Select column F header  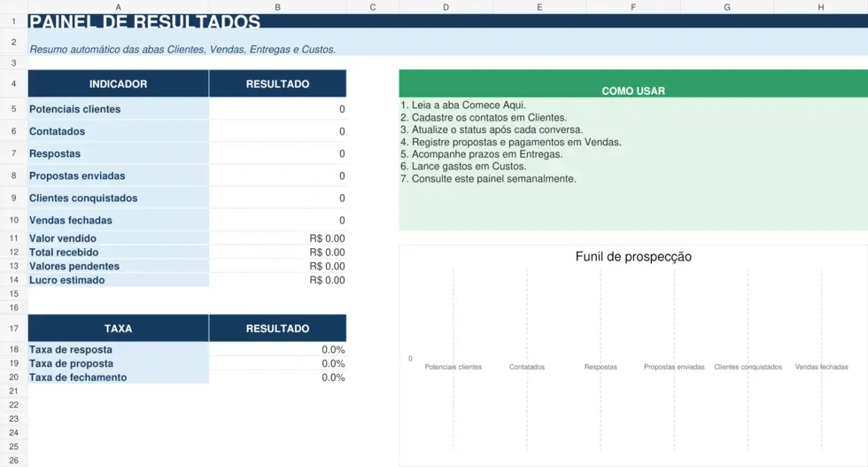point(633,7)
